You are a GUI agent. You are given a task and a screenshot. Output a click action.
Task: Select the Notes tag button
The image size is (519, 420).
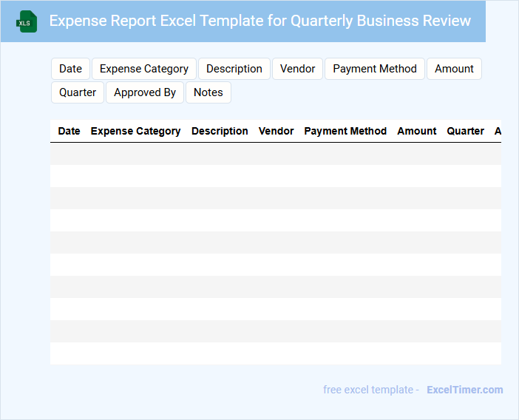208,92
